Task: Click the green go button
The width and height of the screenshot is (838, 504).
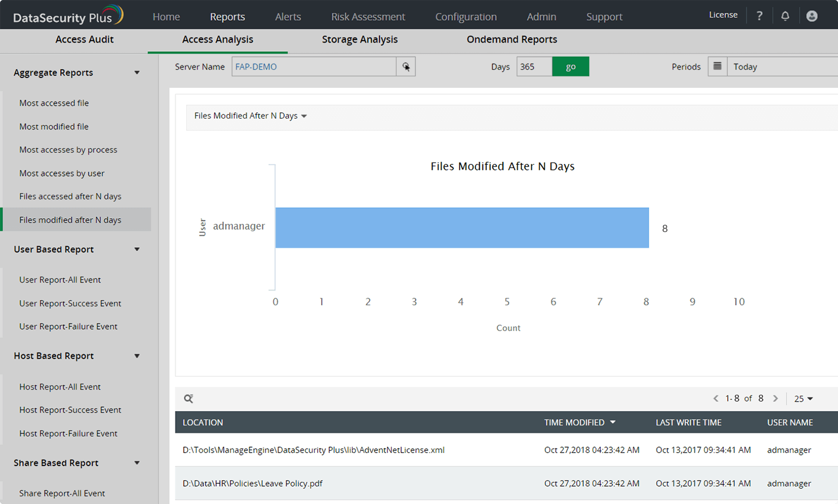Action: (x=570, y=67)
